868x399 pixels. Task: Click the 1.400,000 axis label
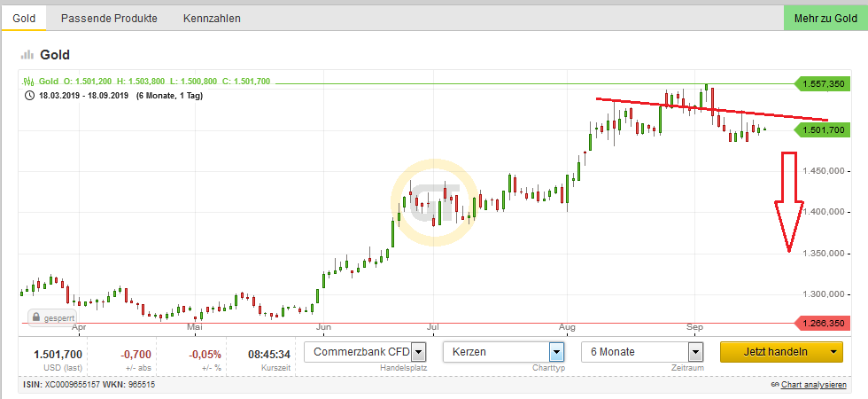coord(823,212)
